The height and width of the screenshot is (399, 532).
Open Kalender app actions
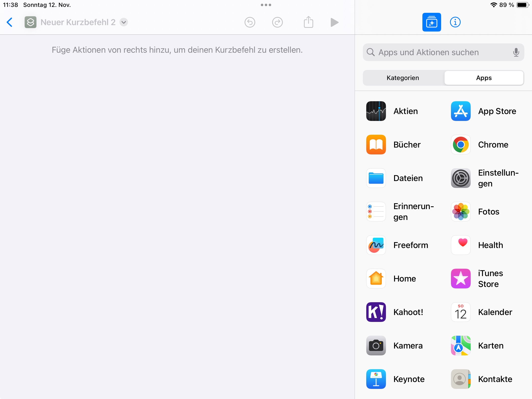(x=482, y=312)
